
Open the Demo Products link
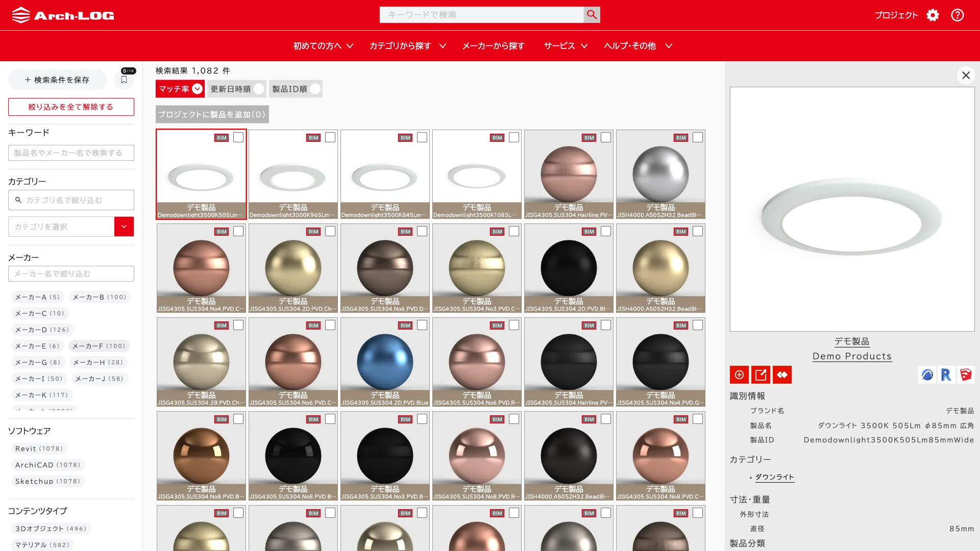[852, 356]
